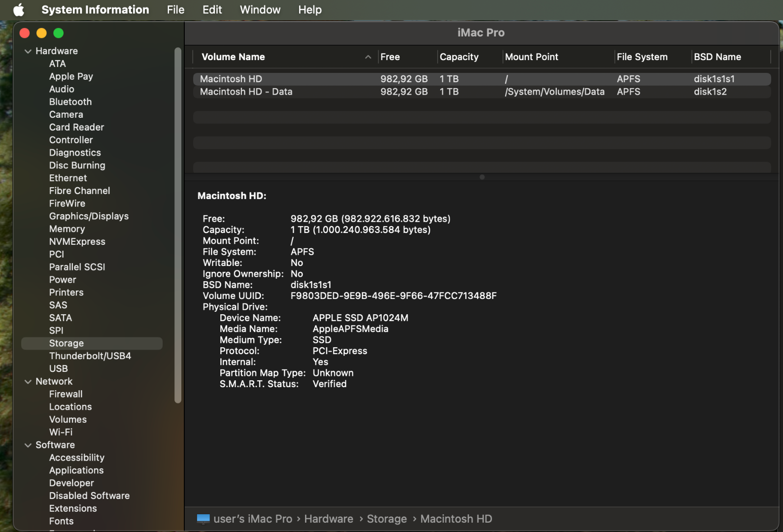783x532 pixels.
Task: Click the split pane divider handle dot
Action: pyautogui.click(x=482, y=177)
